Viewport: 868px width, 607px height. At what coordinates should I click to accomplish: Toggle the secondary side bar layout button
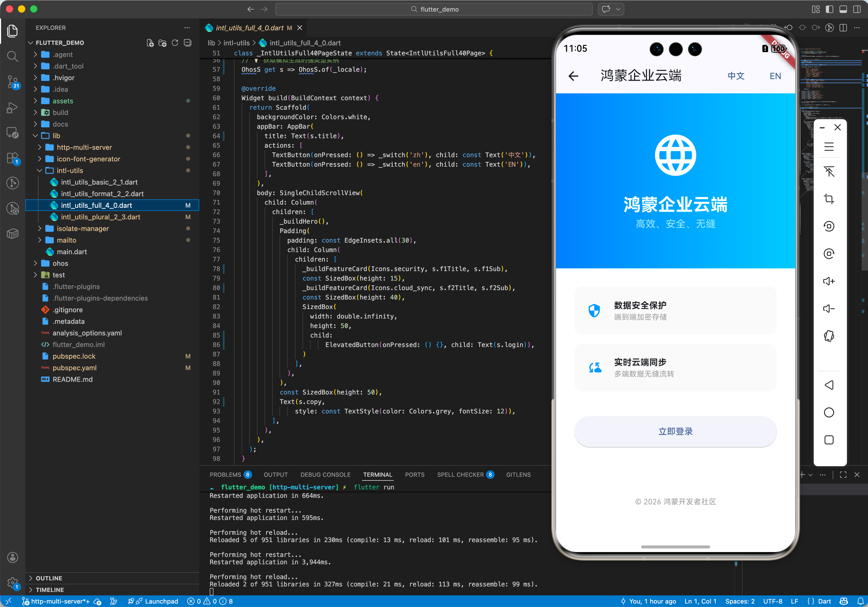coord(857,9)
